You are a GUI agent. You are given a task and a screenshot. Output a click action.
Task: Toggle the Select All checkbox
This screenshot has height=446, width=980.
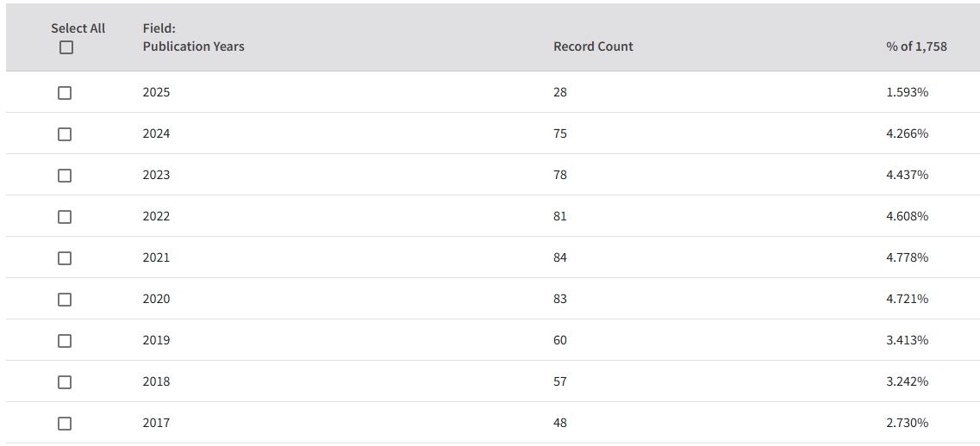66,48
